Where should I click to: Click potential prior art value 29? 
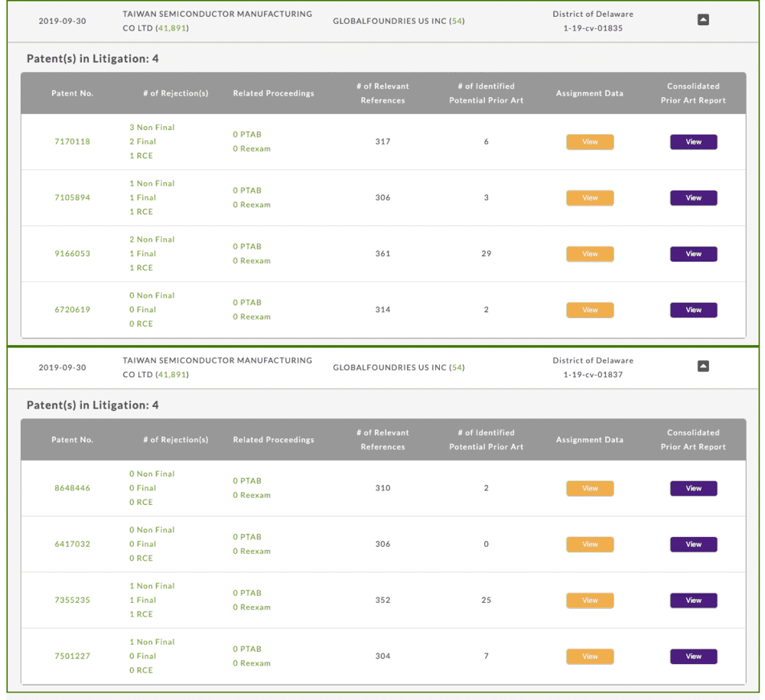point(486,254)
